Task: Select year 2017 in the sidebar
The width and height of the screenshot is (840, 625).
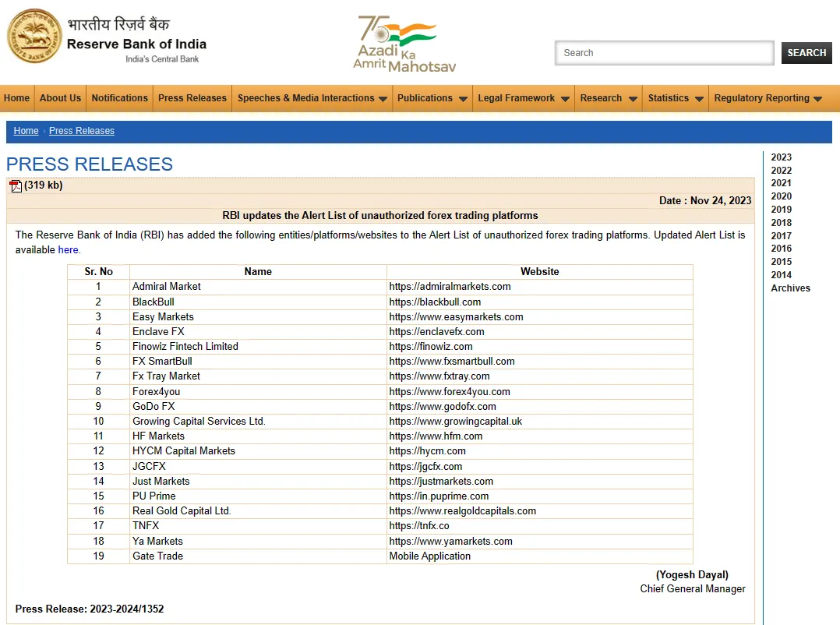Action: [x=781, y=235]
